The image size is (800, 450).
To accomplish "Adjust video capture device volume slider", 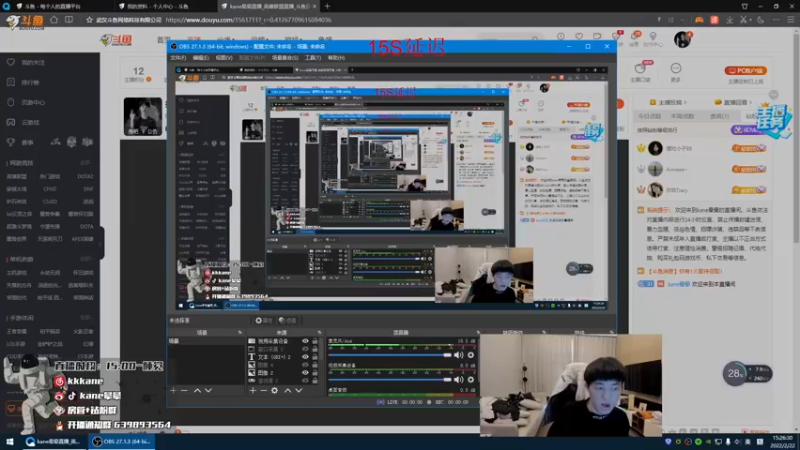I will coord(390,380).
